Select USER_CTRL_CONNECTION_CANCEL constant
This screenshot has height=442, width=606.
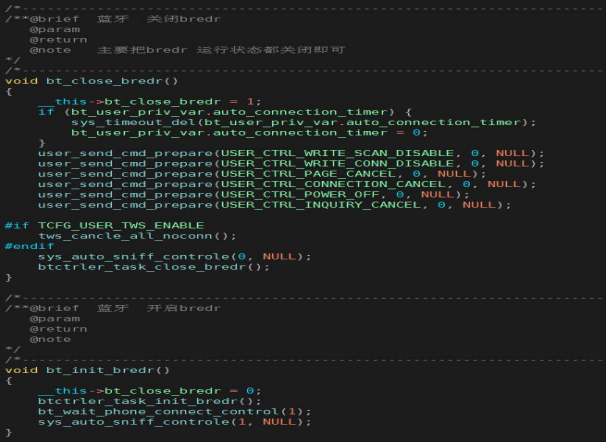pos(333,184)
